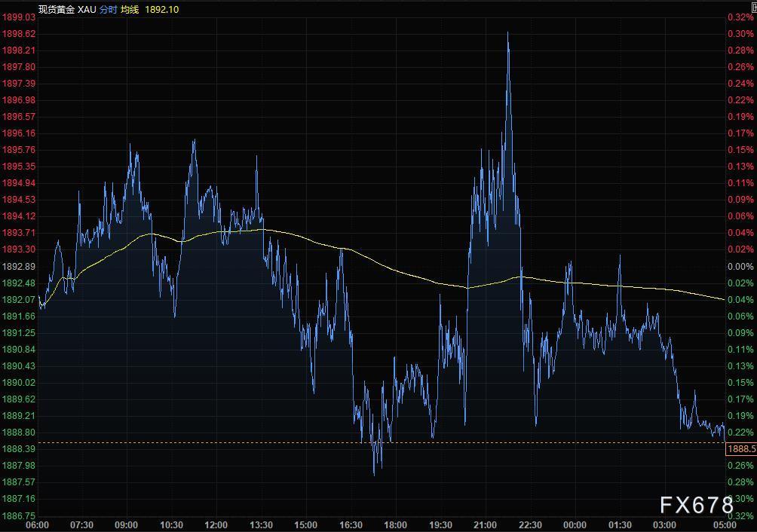Image resolution: width=757 pixels, height=532 pixels.
Task: Click the 05:00 time axis label
Action: point(725,525)
